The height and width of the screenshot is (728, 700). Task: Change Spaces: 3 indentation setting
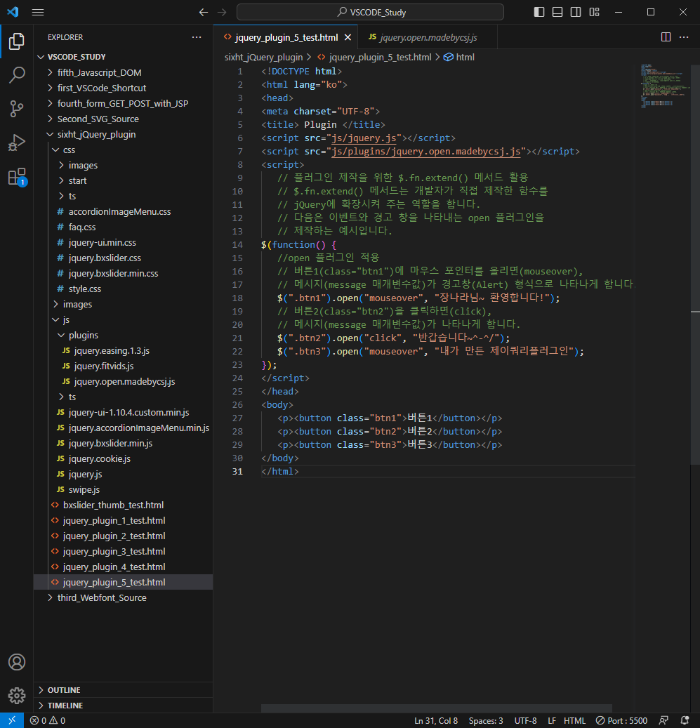point(486,720)
